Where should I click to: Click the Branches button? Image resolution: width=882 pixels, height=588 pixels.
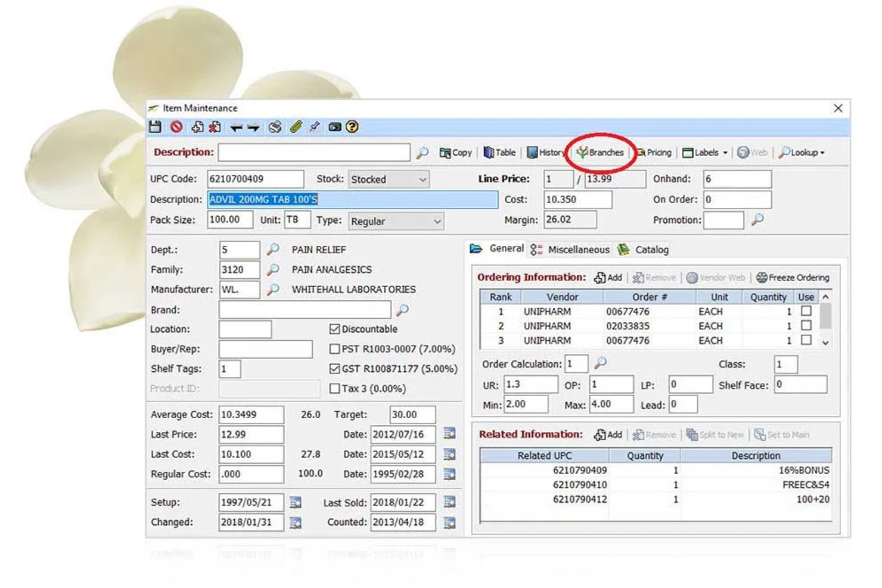pos(600,153)
